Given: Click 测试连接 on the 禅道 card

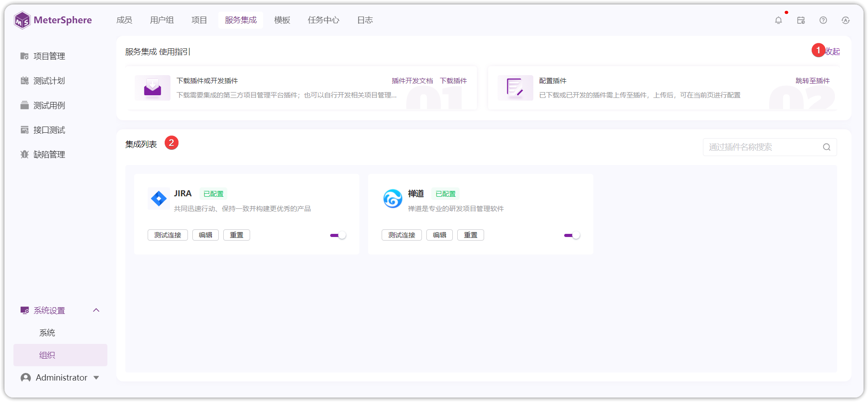Looking at the screenshot, I should pyautogui.click(x=402, y=235).
